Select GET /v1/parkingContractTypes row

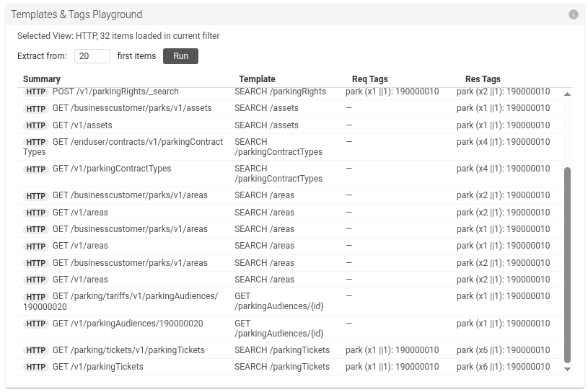112,169
